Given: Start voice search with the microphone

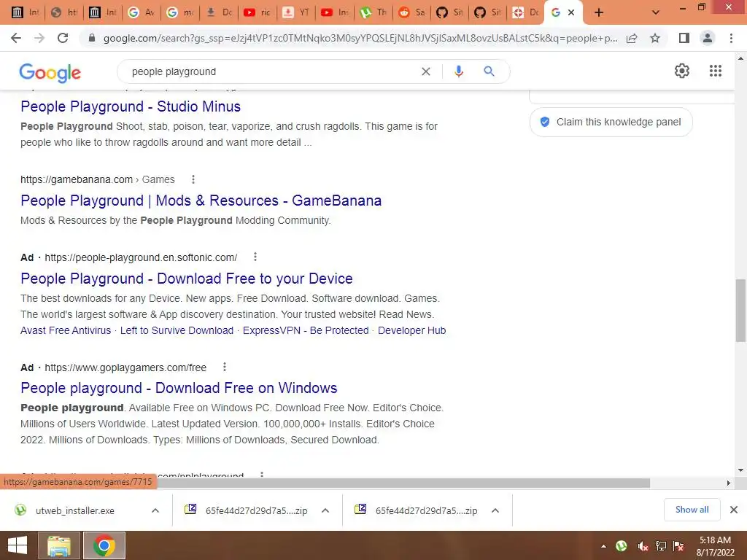Looking at the screenshot, I should tap(458, 71).
